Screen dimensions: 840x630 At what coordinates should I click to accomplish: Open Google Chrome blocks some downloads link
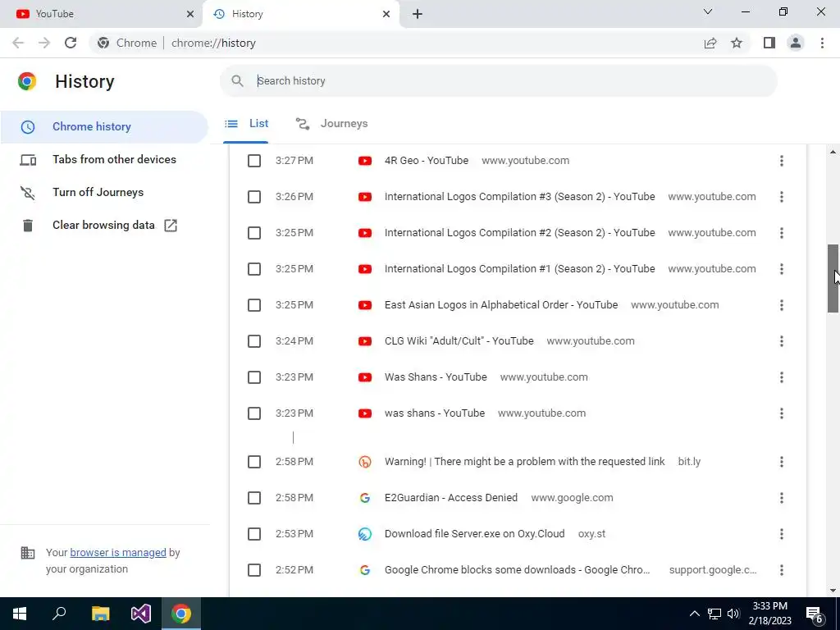pyautogui.click(x=517, y=570)
